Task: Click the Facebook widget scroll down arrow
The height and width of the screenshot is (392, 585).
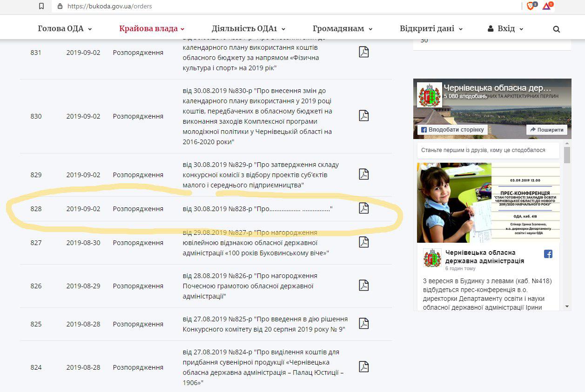Action: click(567, 306)
